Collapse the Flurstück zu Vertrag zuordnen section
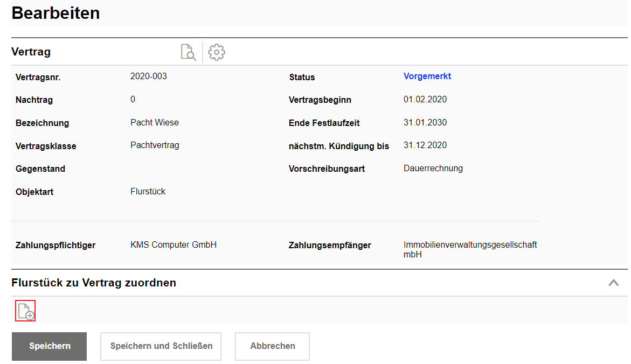631x364 pixels. tap(613, 283)
